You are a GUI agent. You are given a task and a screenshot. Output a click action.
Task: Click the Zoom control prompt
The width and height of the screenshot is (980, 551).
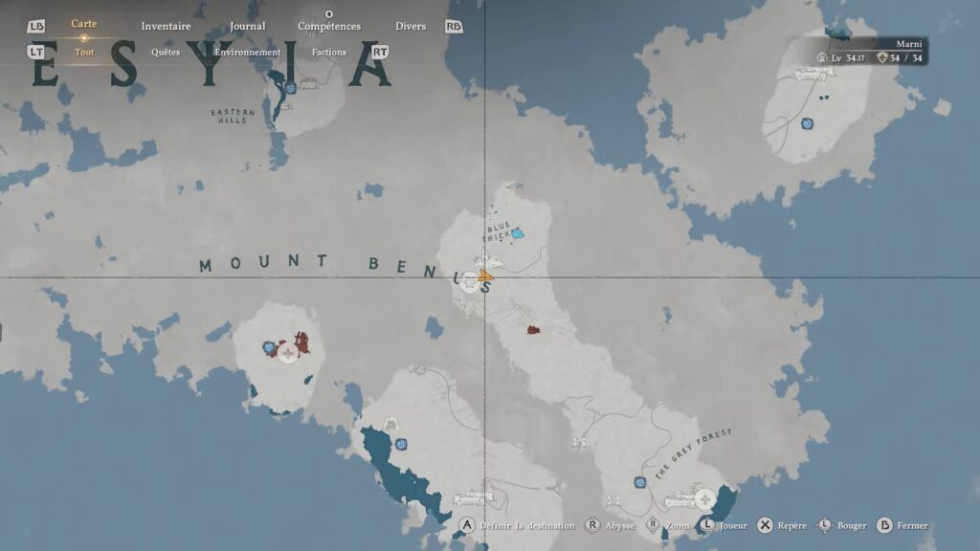(667, 525)
